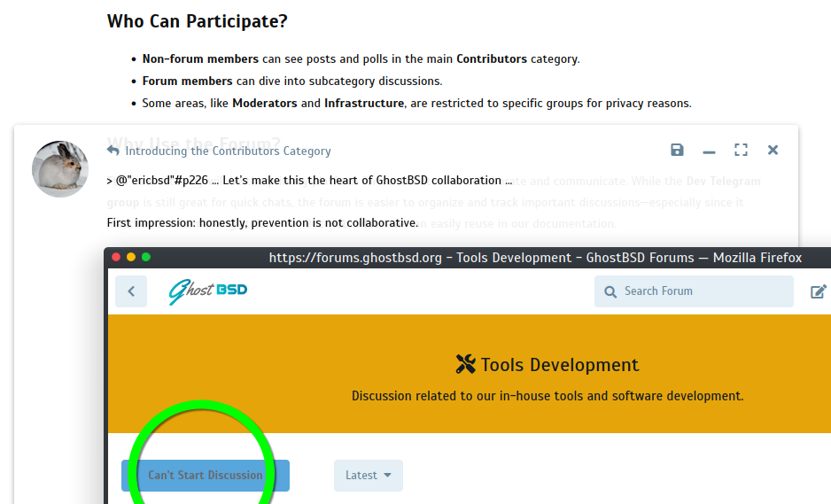Click the 'Non-forum members' bullet line
The width and height of the screenshot is (831, 504).
[x=361, y=58]
